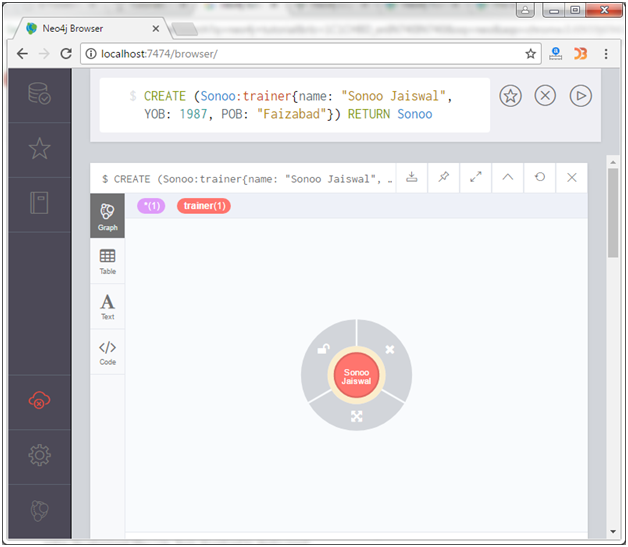This screenshot has height=547, width=628.
Task: Open the orange D3 extension icon
Action: coord(580,54)
